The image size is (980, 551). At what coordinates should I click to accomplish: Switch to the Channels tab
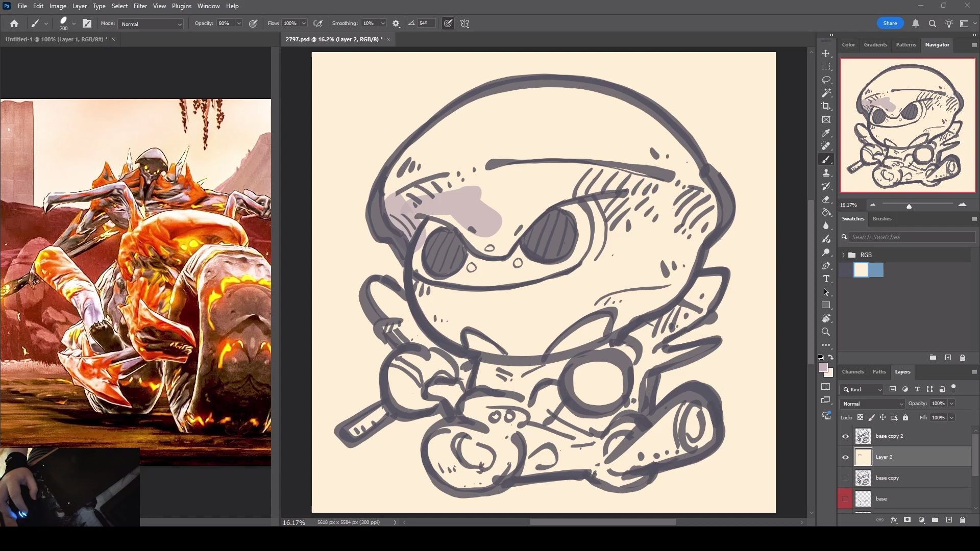853,371
